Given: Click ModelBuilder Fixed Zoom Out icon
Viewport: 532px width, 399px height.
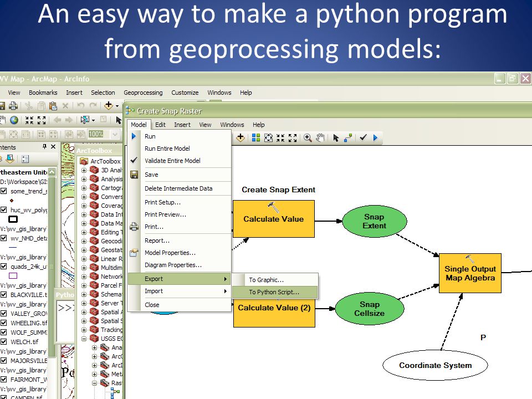Looking at the screenshot, I should click(293, 137).
